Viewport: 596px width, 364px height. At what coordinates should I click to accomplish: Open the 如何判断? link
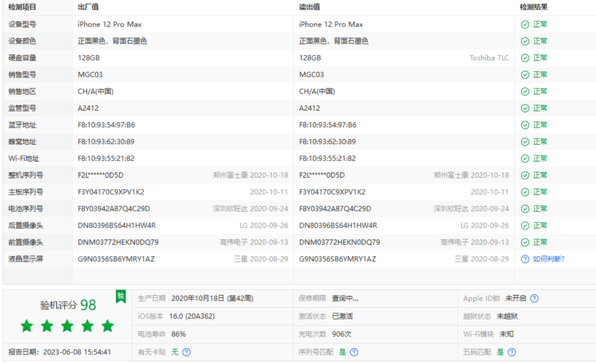[x=548, y=259]
